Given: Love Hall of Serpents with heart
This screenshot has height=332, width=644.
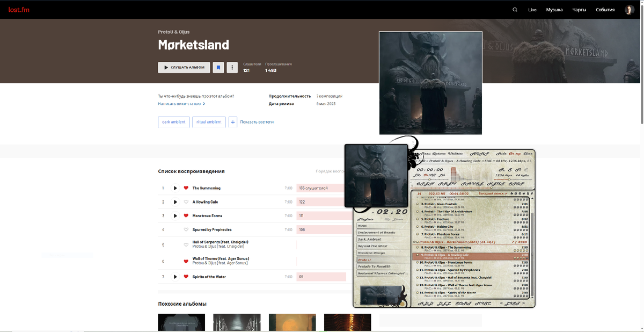Looking at the screenshot, I should [186, 244].
